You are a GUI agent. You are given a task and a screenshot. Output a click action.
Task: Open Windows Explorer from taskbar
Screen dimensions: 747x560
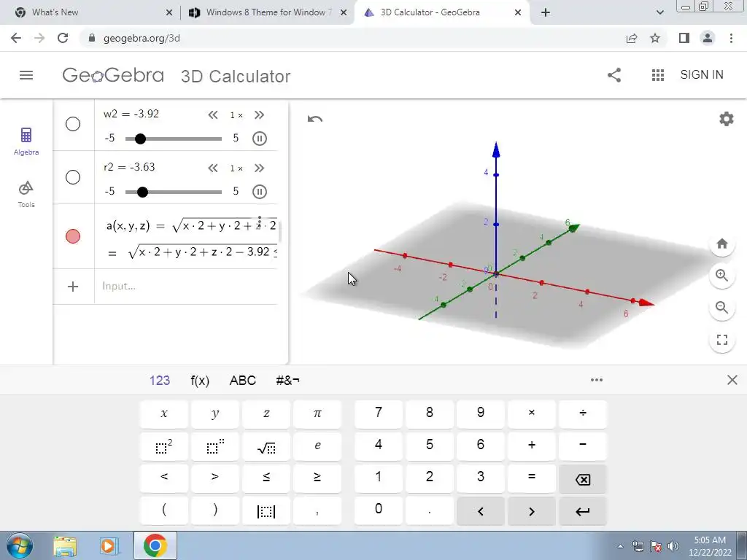tap(65, 545)
